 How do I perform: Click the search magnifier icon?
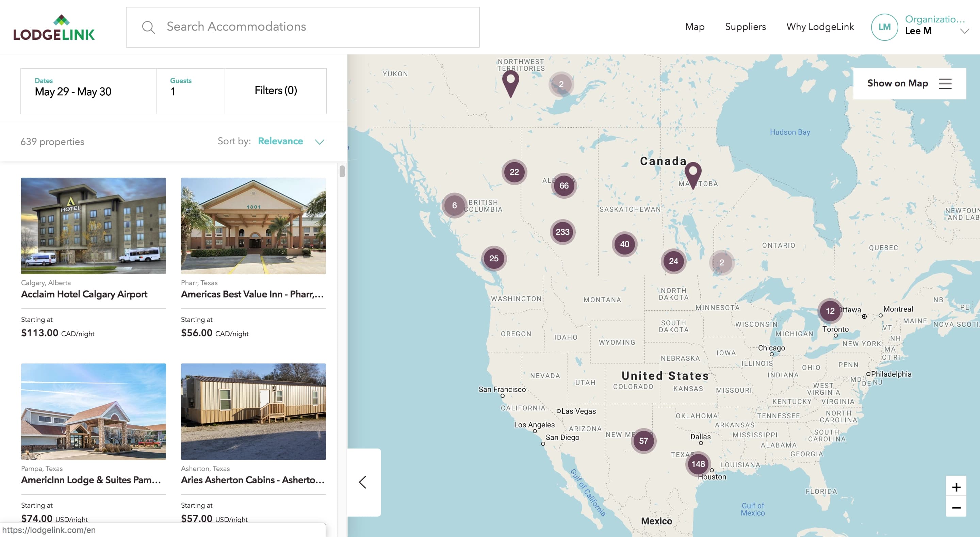(x=148, y=27)
